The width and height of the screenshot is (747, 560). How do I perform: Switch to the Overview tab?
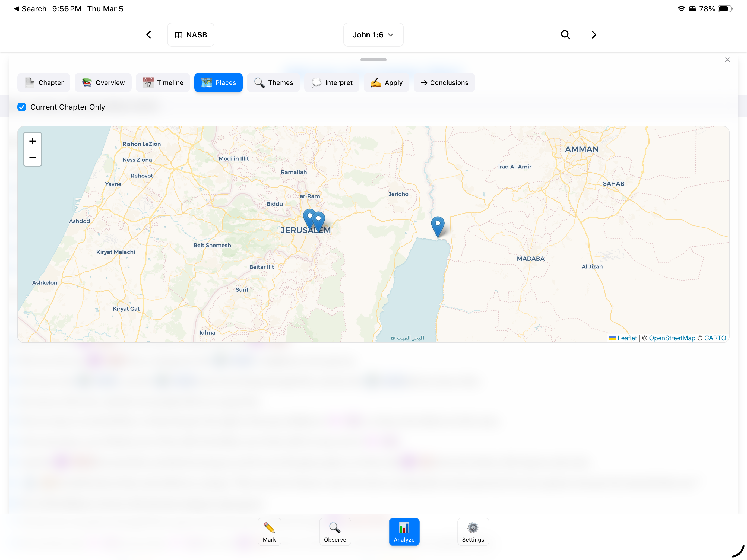tap(103, 82)
